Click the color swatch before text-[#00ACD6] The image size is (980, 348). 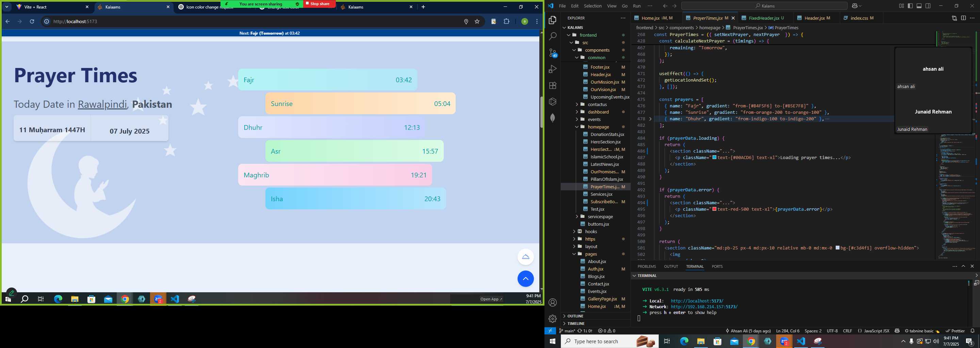(715, 157)
